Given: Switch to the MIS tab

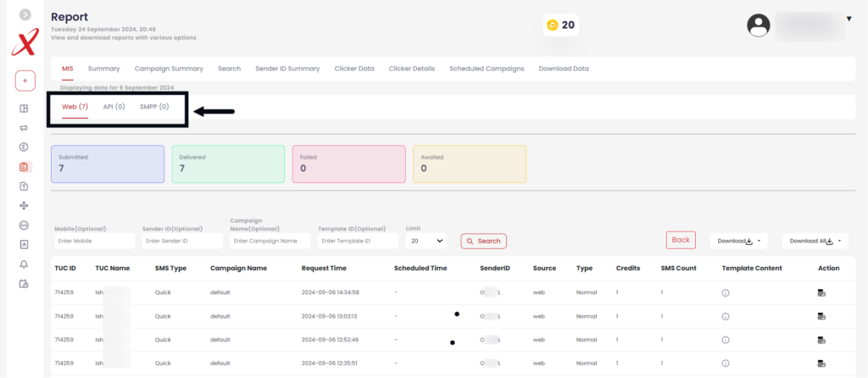Looking at the screenshot, I should (68, 69).
